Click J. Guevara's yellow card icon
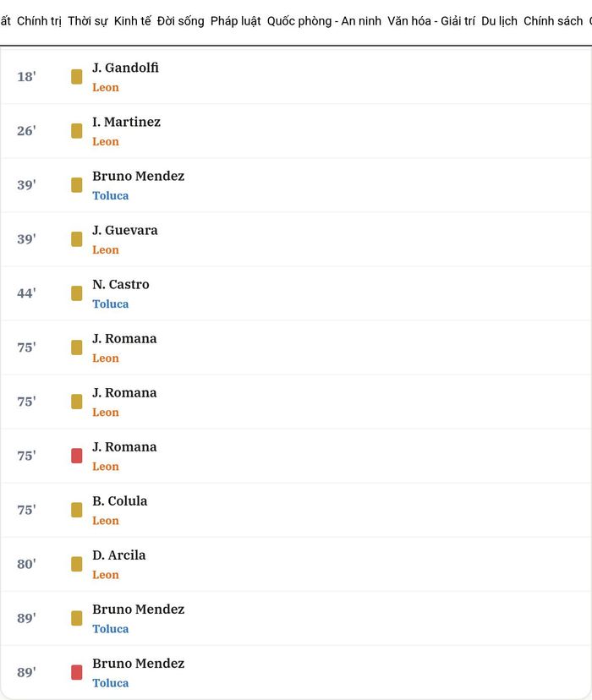This screenshot has width=592, height=700. pos(77,239)
